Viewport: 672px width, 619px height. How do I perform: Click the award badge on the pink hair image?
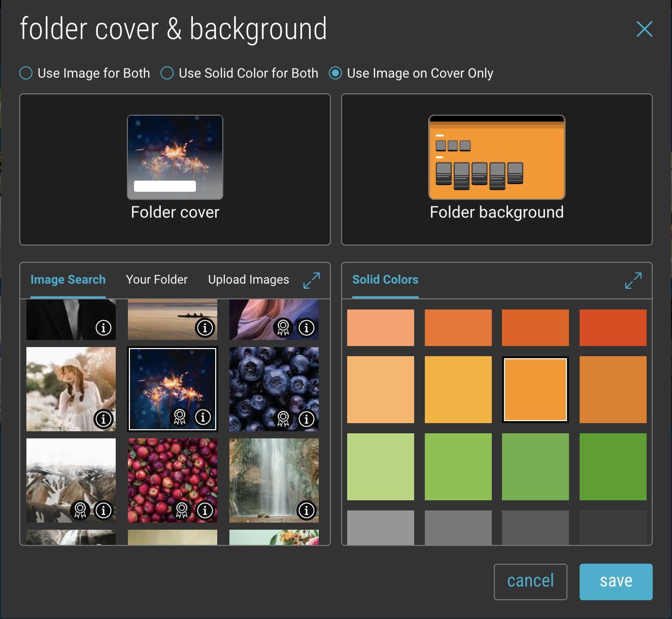(282, 328)
